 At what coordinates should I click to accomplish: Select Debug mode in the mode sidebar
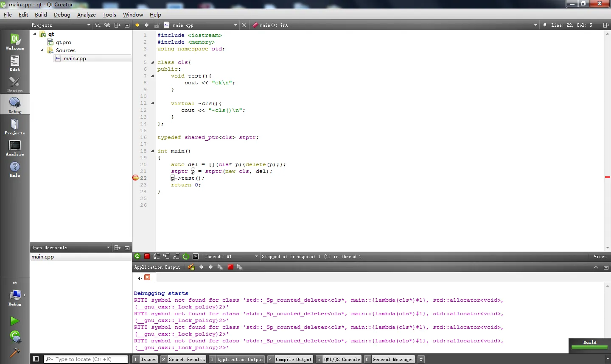coord(15,105)
